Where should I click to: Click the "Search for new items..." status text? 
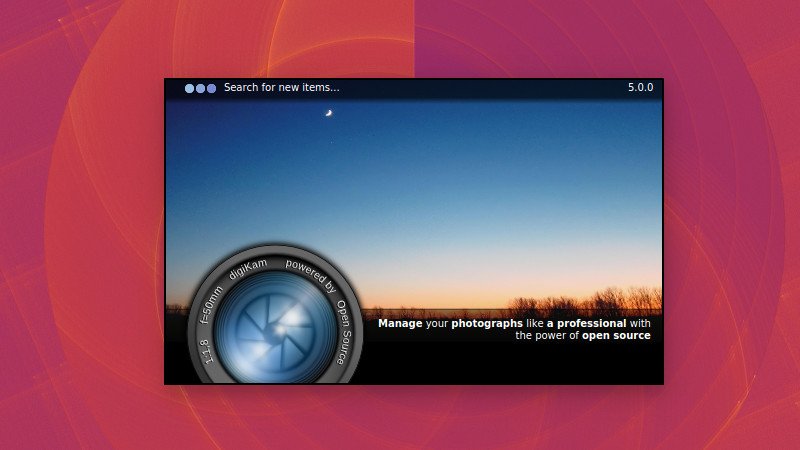pos(282,88)
